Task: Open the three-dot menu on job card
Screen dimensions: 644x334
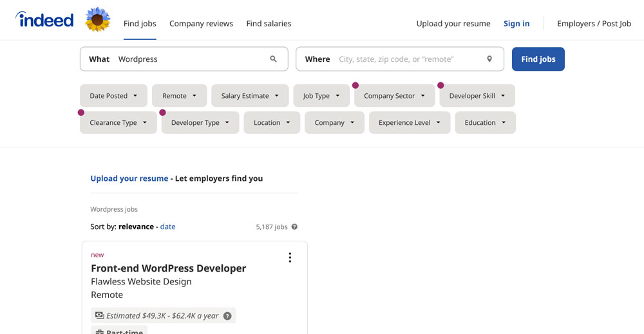Action: 290,257
